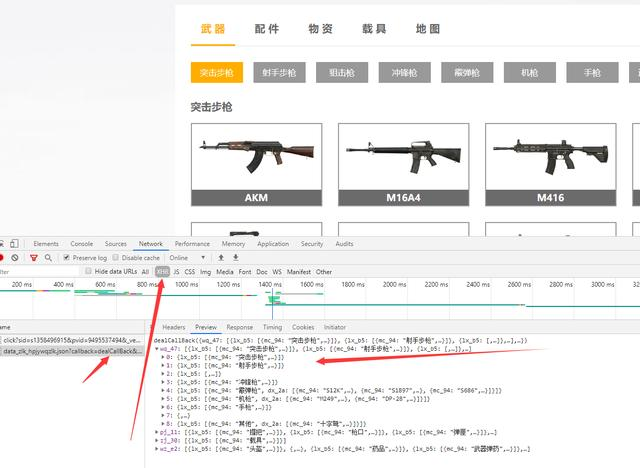This screenshot has height=468, width=640.
Task: Open the Performance panel tab
Action: [x=192, y=244]
